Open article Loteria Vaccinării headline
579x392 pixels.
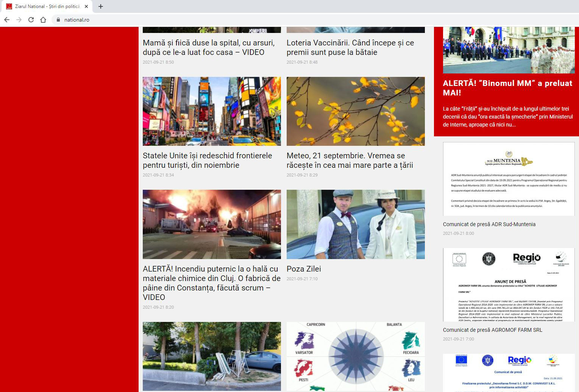(x=350, y=47)
